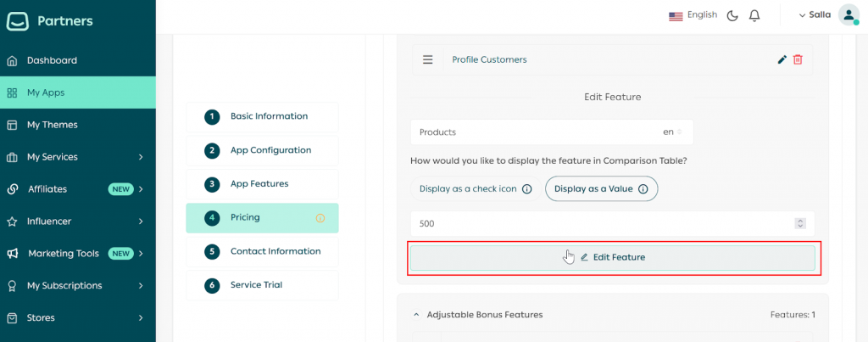Click the pencil edit icon for Profile Customers
This screenshot has width=868, height=342.
(782, 59)
